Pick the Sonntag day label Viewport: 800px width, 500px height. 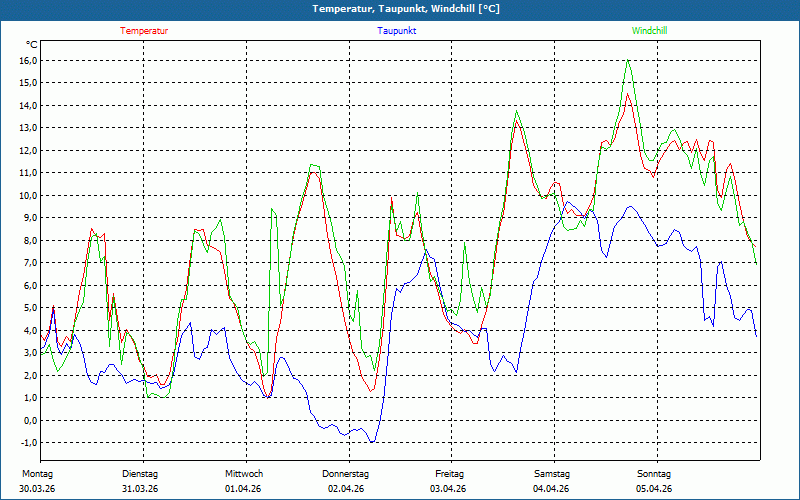[x=654, y=474]
